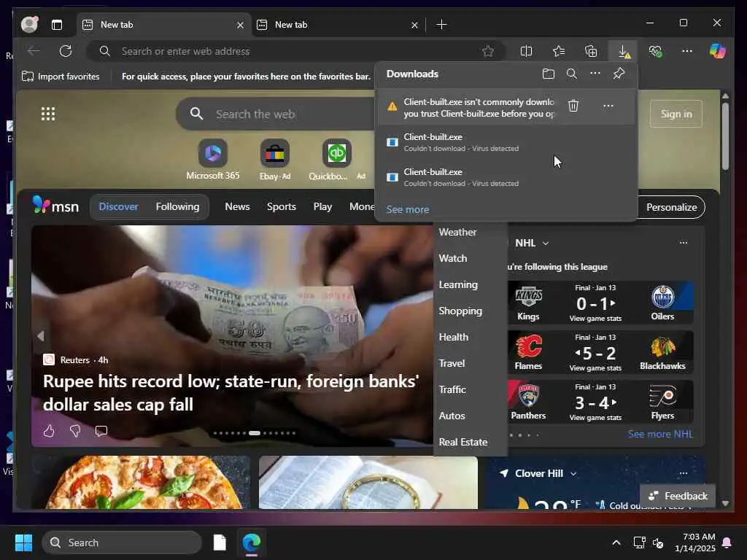Launch Copilot from the toolbar
Image resolution: width=747 pixels, height=560 pixels.
[x=717, y=51]
